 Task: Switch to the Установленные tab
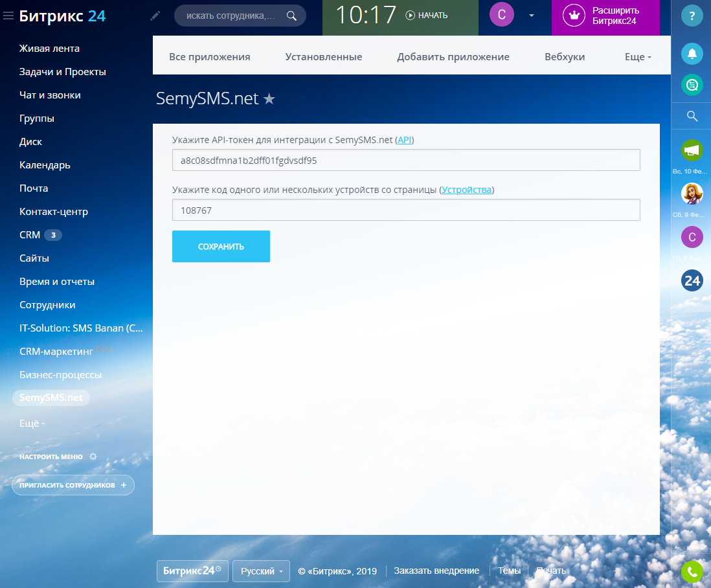pos(324,57)
